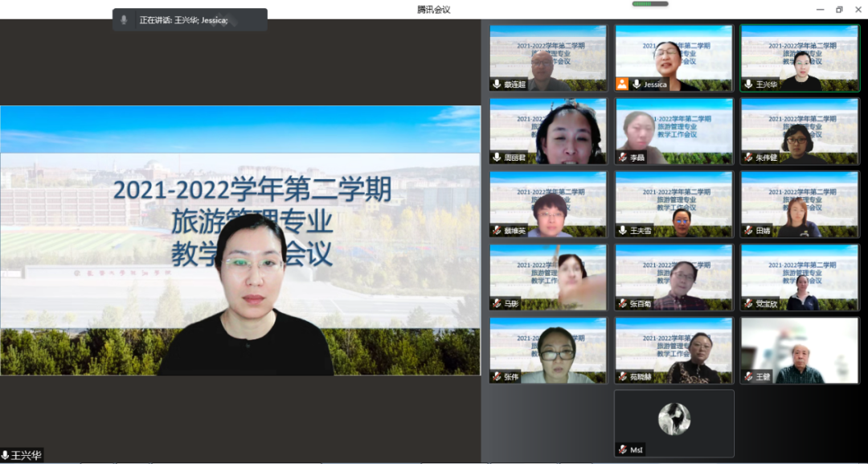Click the 腾讯会议 window title
Image resolution: width=868 pixels, height=464 pixels.
tap(433, 9)
